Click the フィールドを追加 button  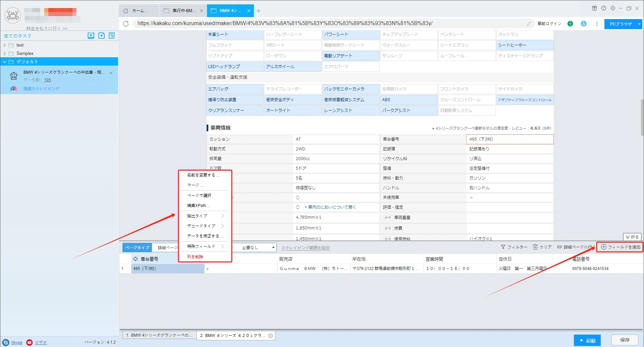coord(621,247)
